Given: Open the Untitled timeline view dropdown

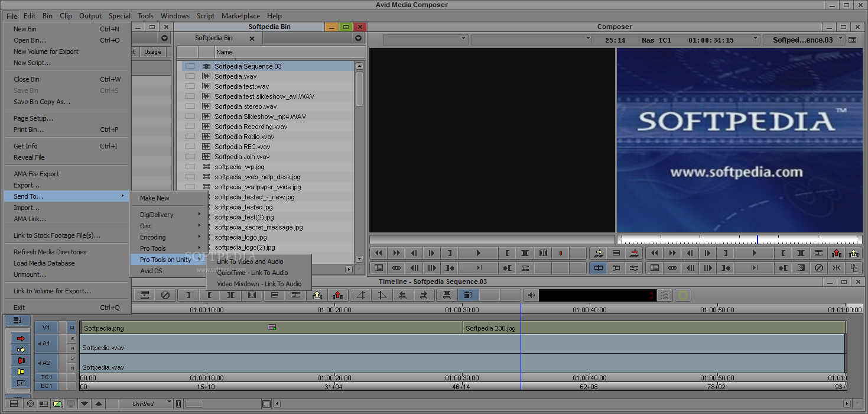Looking at the screenshot, I should (169, 402).
